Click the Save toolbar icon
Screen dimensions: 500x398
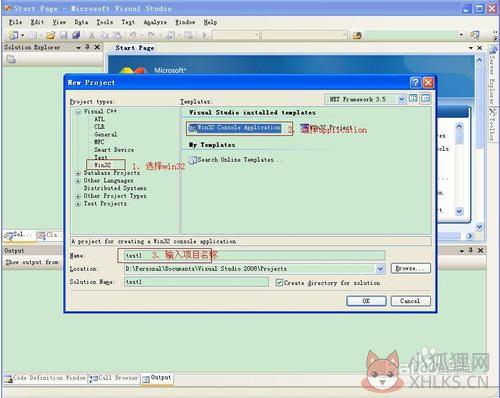63,35
